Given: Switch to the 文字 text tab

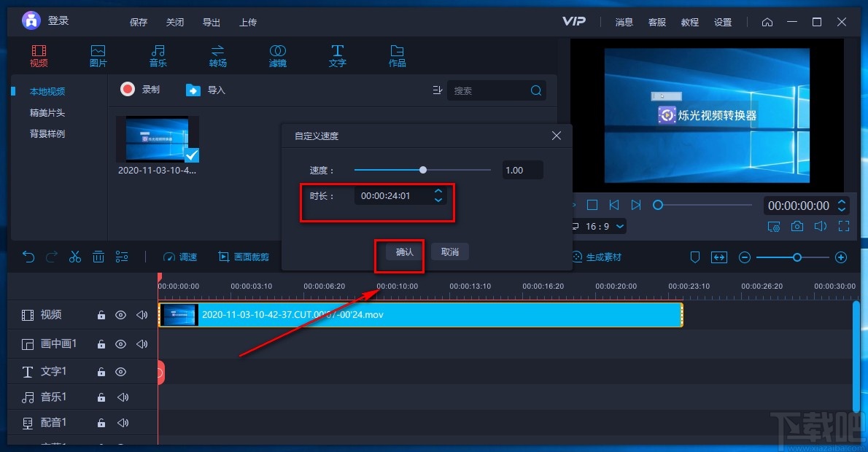Looking at the screenshot, I should pyautogui.click(x=337, y=55).
